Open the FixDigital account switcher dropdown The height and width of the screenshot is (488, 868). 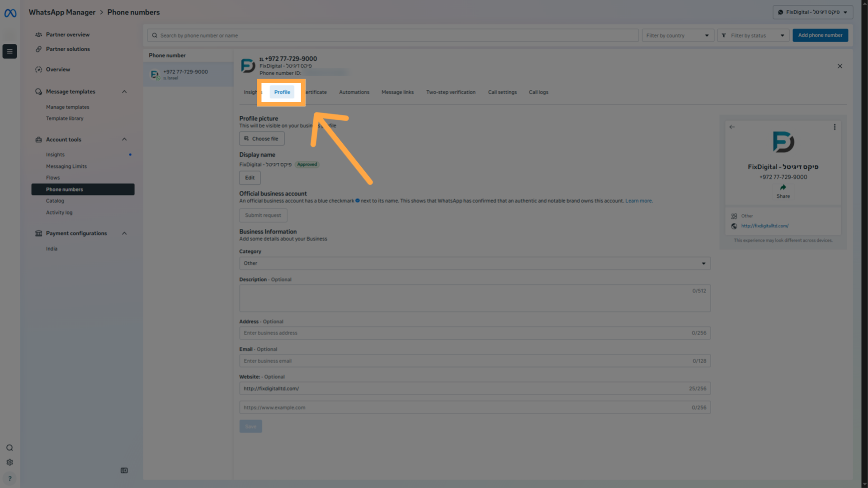(813, 12)
